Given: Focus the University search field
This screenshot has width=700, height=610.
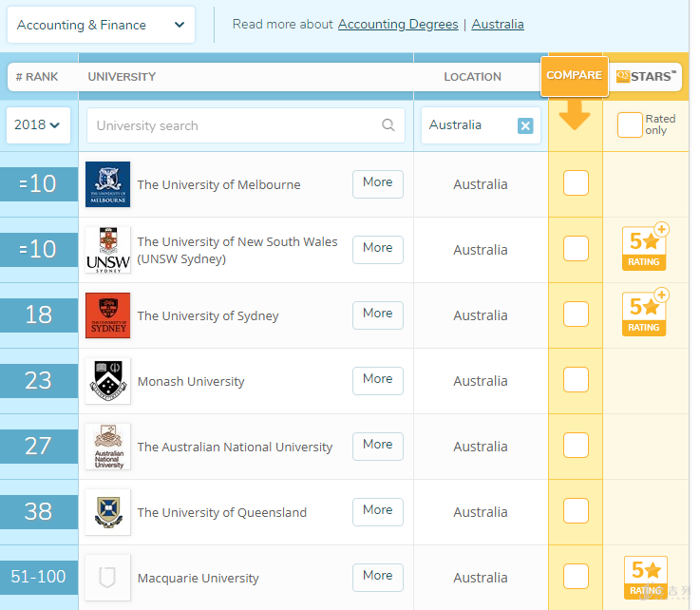Looking at the screenshot, I should [x=237, y=125].
